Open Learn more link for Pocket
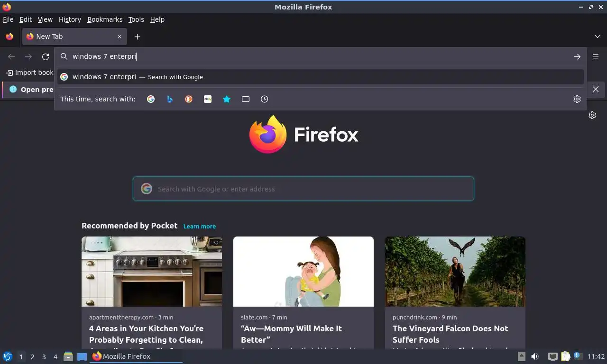This screenshot has width=607, height=364. [x=200, y=227]
